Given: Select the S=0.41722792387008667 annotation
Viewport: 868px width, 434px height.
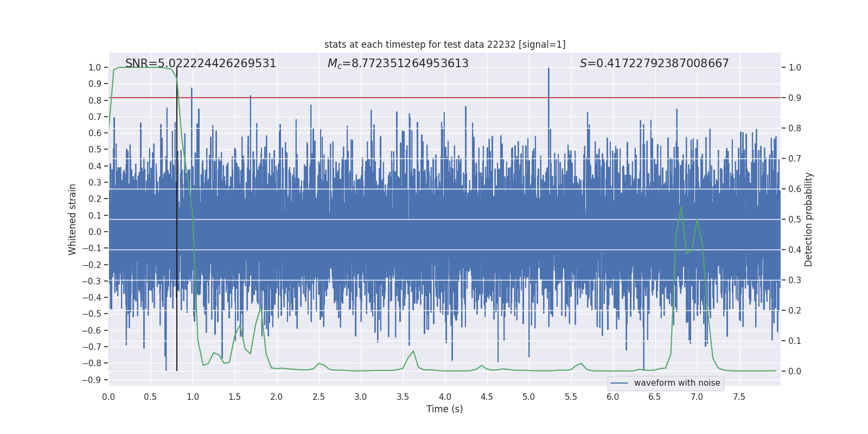Looking at the screenshot, I should [654, 63].
